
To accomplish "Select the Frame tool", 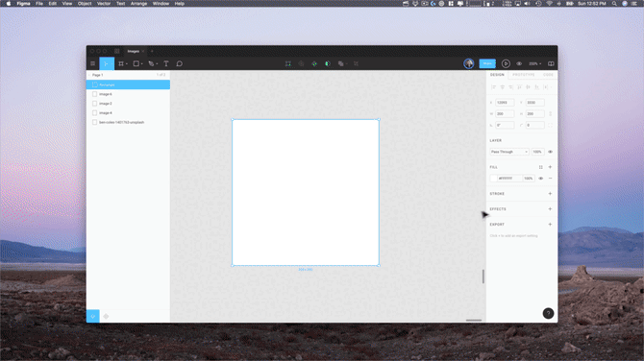I will pos(121,63).
